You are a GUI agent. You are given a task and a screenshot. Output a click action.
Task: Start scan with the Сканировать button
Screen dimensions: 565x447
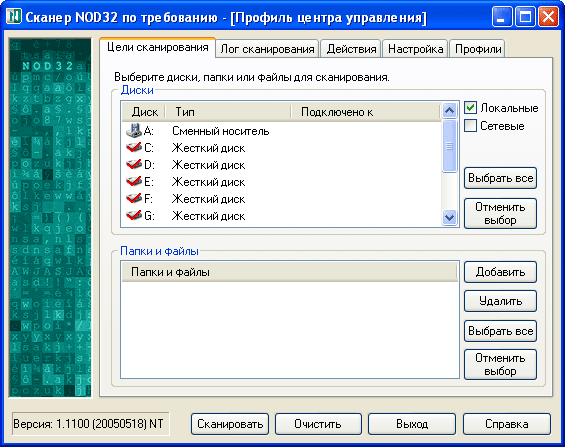[x=230, y=424]
